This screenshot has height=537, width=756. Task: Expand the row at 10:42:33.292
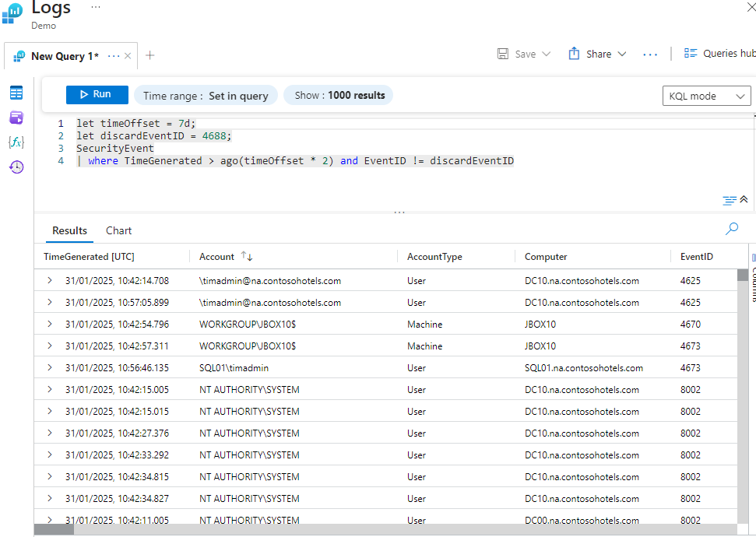click(50, 455)
